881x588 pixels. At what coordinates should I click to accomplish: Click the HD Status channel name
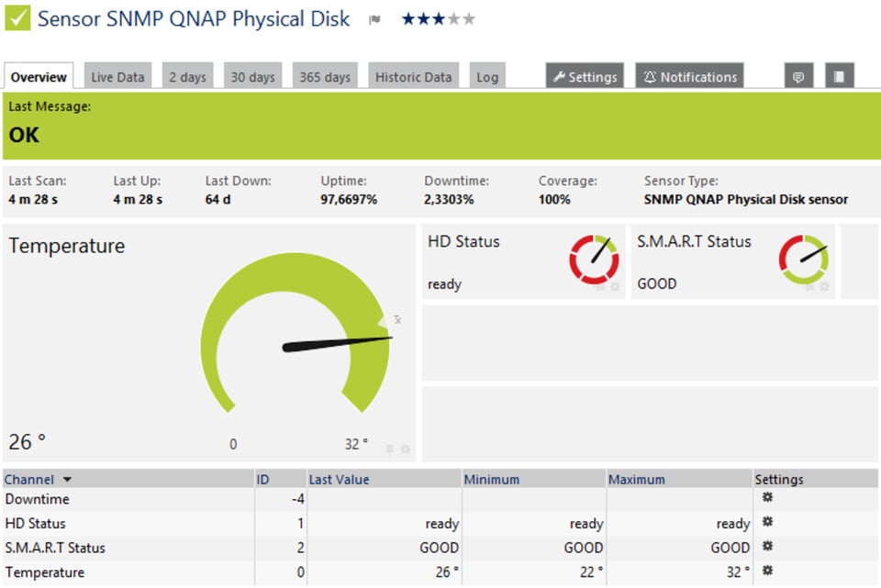[x=35, y=523]
